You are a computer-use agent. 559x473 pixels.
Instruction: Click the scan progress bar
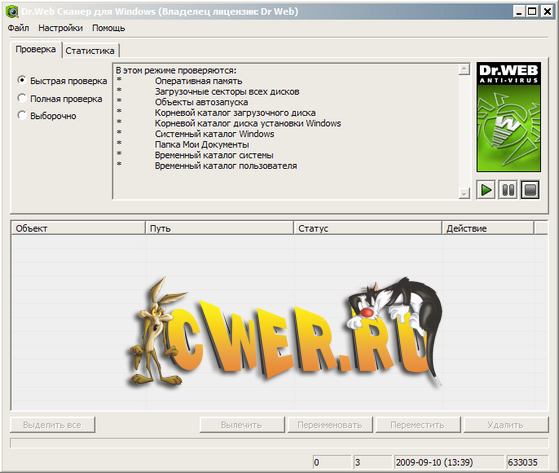[279, 443]
